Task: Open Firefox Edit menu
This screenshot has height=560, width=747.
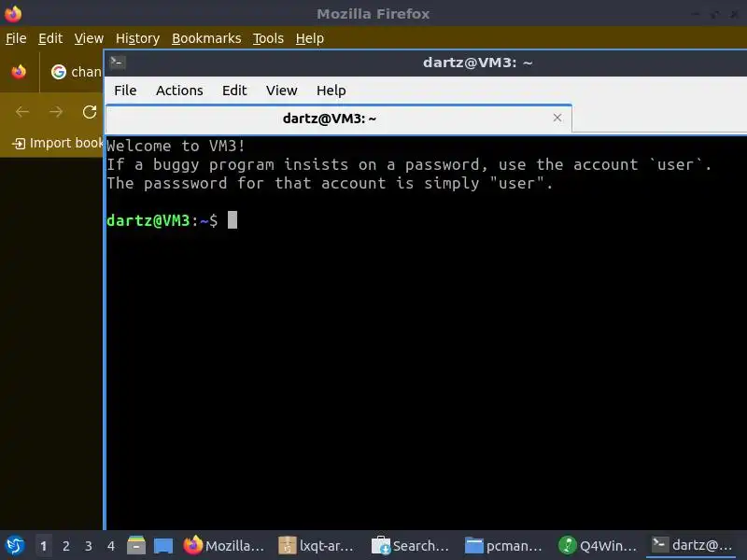Action: click(x=50, y=38)
